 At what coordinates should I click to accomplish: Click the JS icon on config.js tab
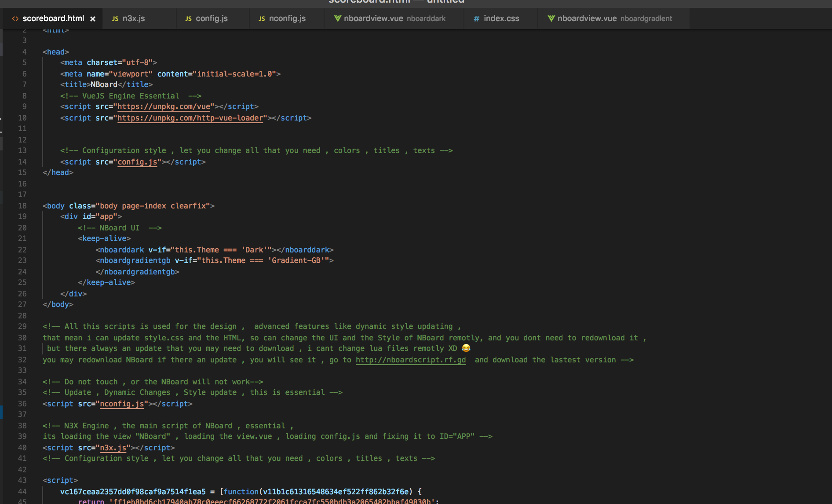point(189,19)
